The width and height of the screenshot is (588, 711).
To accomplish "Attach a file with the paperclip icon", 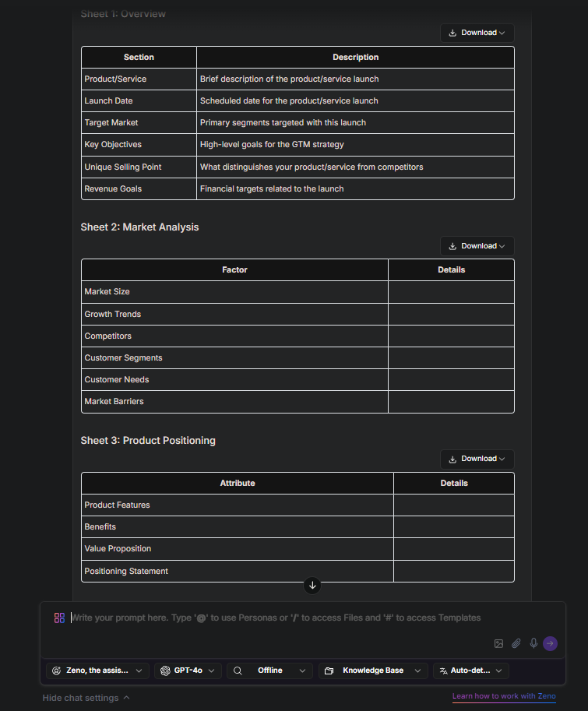I will tap(516, 643).
